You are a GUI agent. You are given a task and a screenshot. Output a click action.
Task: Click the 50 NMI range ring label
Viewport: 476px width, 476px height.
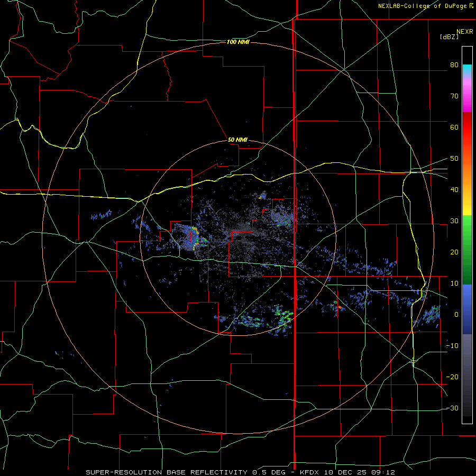(237, 140)
